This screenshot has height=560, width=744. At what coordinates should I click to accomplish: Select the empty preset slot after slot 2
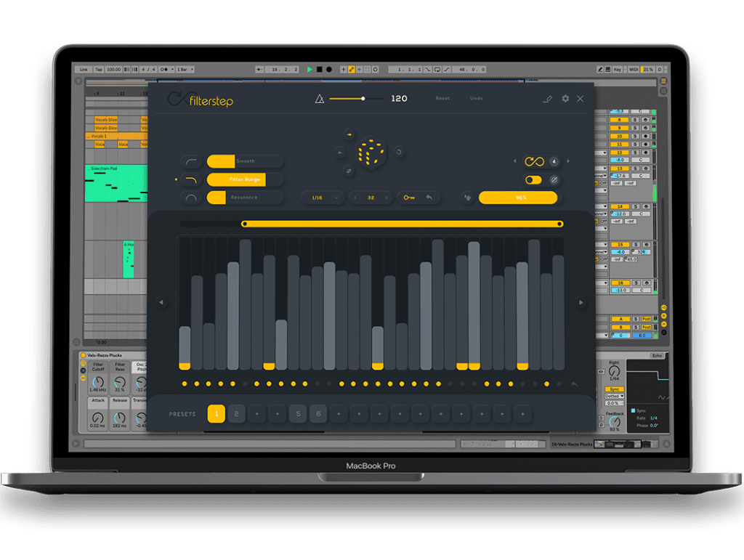tap(257, 414)
